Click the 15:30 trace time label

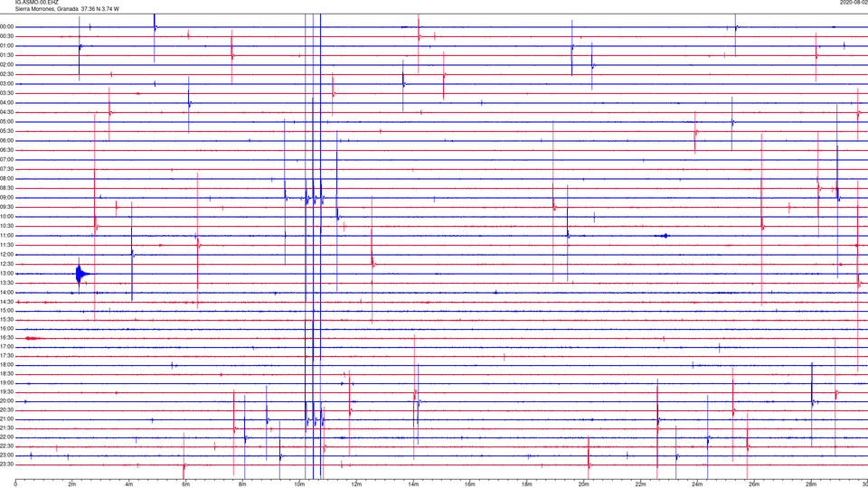pos(7,320)
